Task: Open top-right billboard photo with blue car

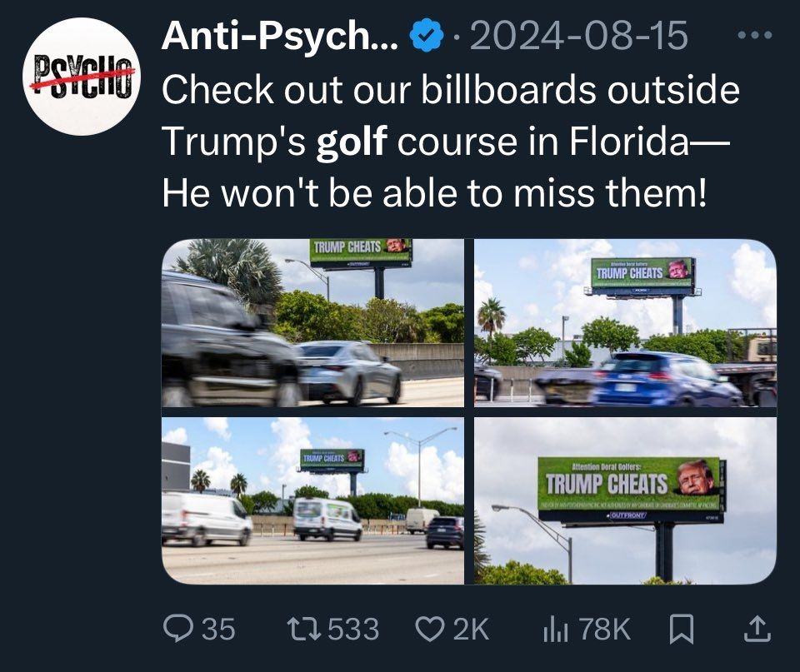Action: pos(626,323)
